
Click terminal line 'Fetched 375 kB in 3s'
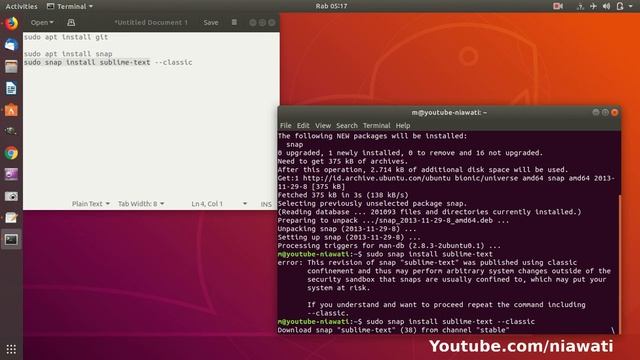(342, 195)
